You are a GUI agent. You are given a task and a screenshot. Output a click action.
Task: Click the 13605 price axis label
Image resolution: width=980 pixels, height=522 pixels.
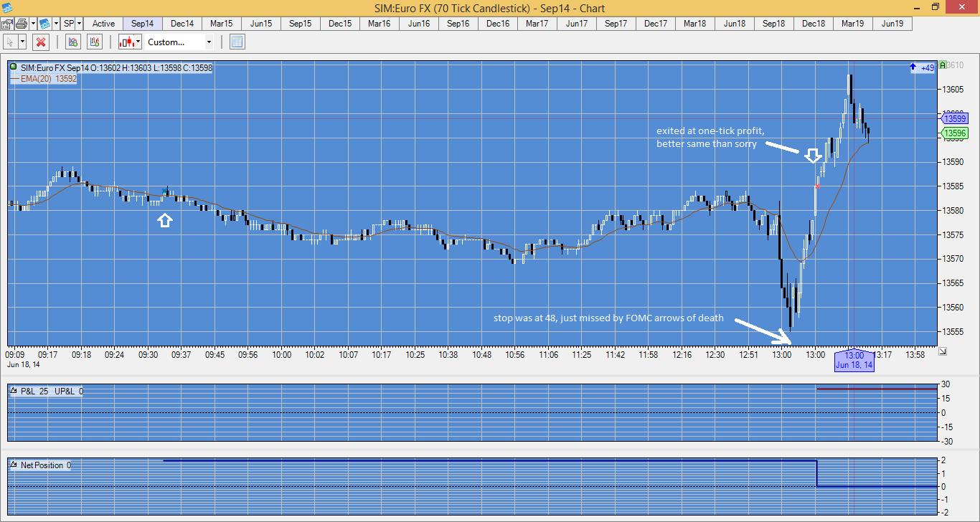click(x=953, y=90)
